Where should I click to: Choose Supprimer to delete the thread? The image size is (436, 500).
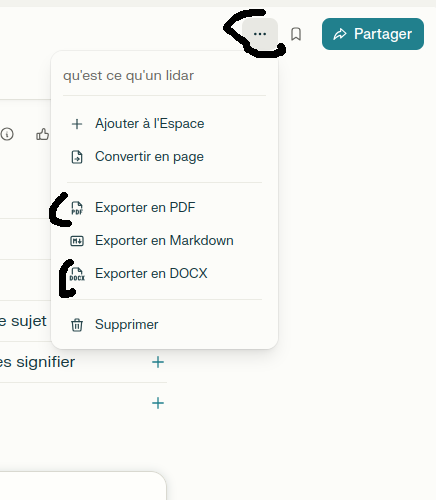pyautogui.click(x=164, y=325)
